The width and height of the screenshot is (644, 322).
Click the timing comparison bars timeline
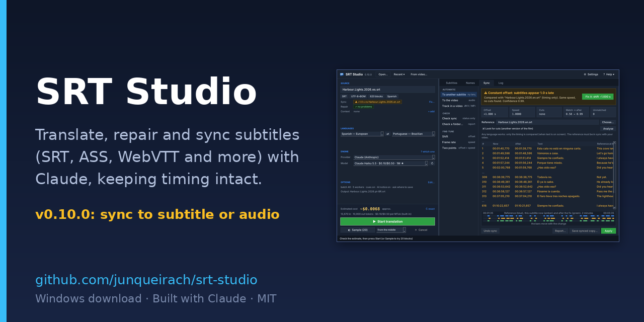(548, 218)
